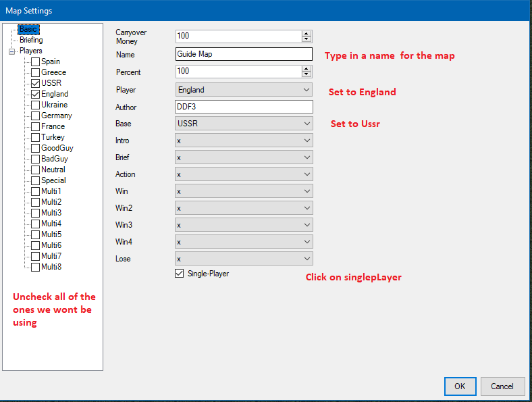Select Basic in the settings tree
This screenshot has width=532, height=402.
click(x=28, y=30)
